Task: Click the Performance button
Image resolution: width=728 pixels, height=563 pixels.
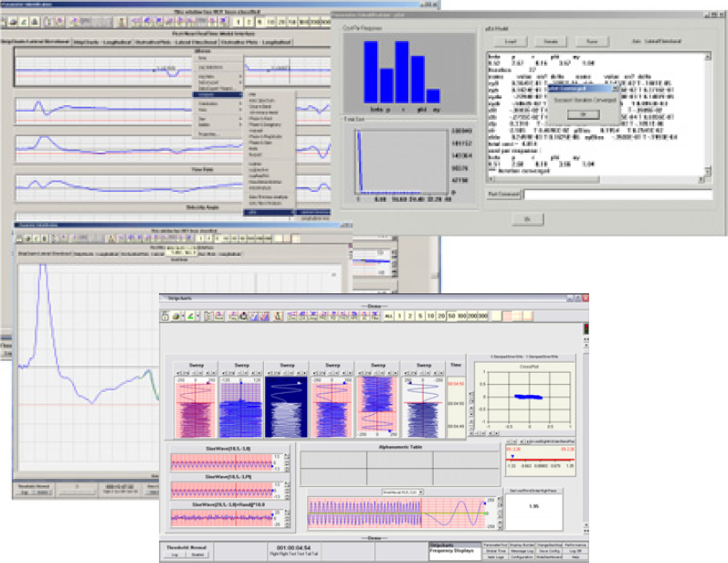Action: tap(575, 545)
